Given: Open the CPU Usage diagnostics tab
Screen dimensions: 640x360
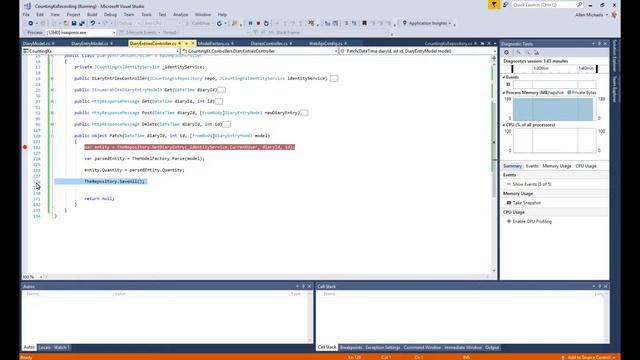Looking at the screenshot, I should pos(586,166).
